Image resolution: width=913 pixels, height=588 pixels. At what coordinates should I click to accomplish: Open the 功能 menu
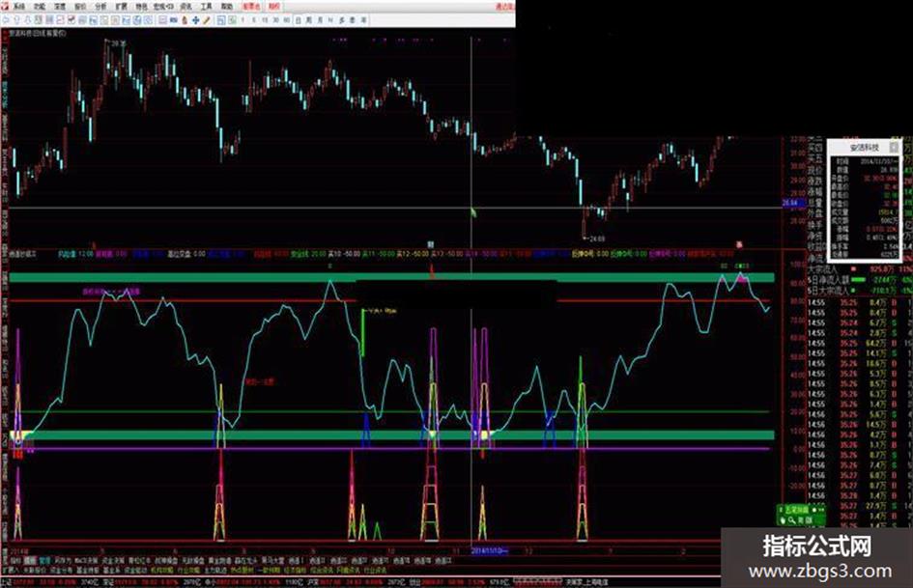coord(40,7)
